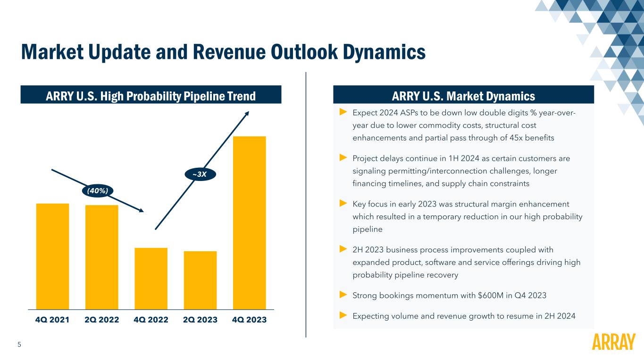This screenshot has width=644, height=362.
Task: Click the bullet arrow beside 'Key focus in early 2023'
Action: pyautogui.click(x=343, y=204)
